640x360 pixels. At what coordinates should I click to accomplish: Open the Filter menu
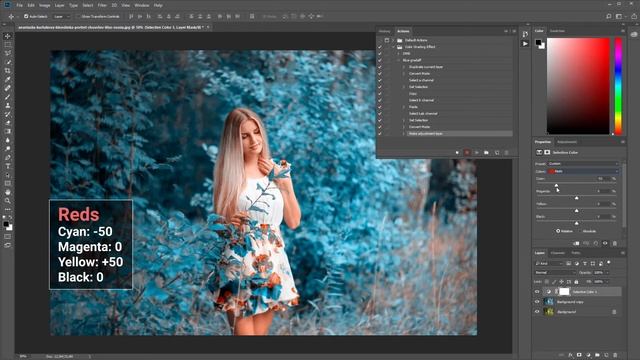click(x=102, y=5)
